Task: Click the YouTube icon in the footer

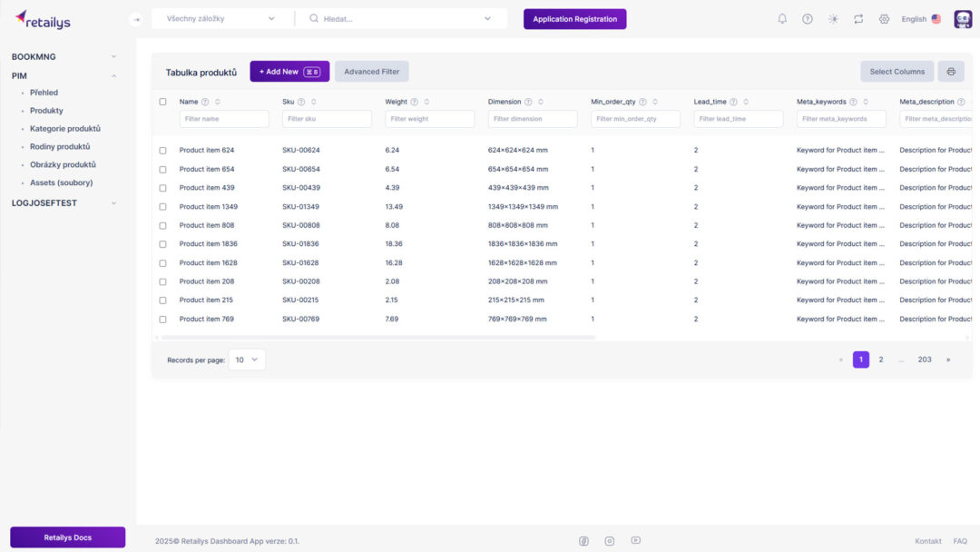Action: (x=635, y=540)
